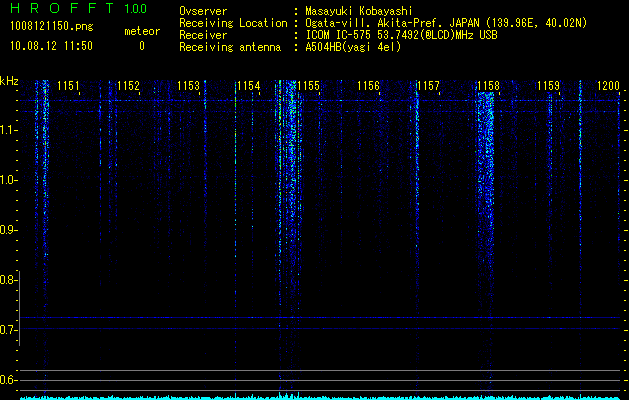Click the 1152 time marker
Screen dimensions: 629x400
click(x=128, y=86)
